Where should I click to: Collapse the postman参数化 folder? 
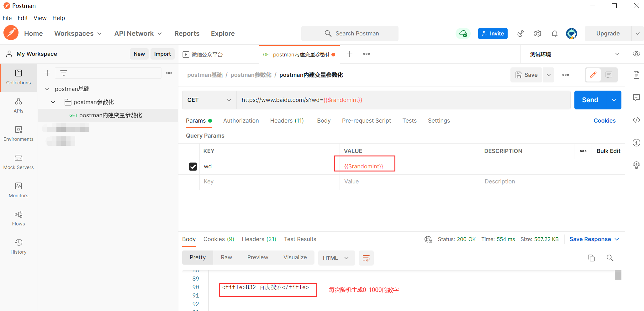click(53, 102)
